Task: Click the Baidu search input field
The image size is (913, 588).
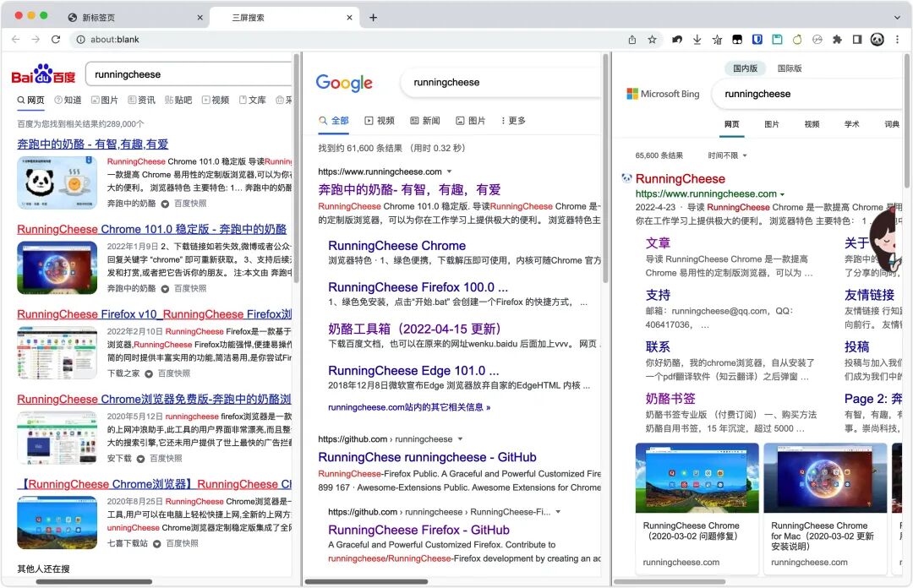Action: 189,74
